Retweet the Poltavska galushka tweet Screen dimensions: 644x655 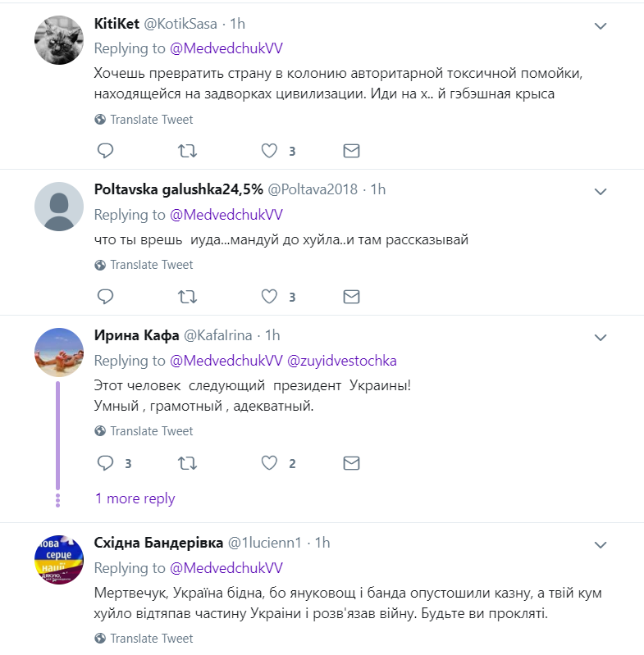pyautogui.click(x=187, y=296)
